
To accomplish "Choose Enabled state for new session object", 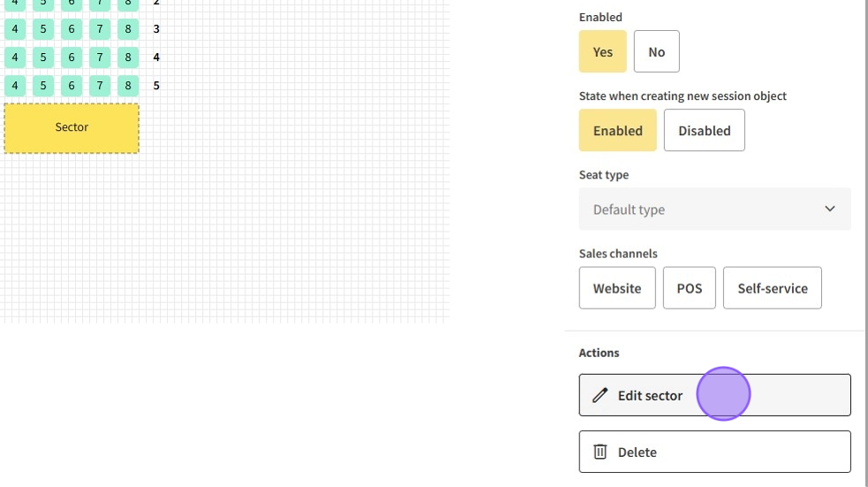I will tap(617, 130).
